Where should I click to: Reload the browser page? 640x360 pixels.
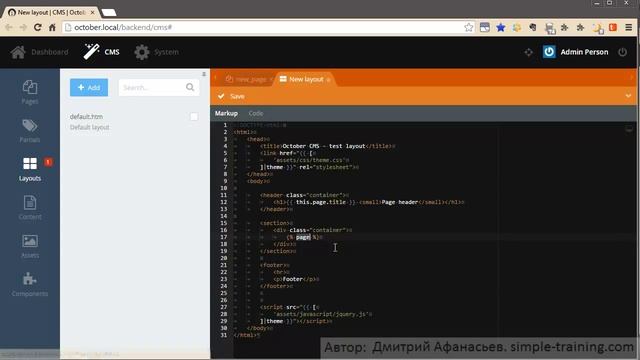38,27
